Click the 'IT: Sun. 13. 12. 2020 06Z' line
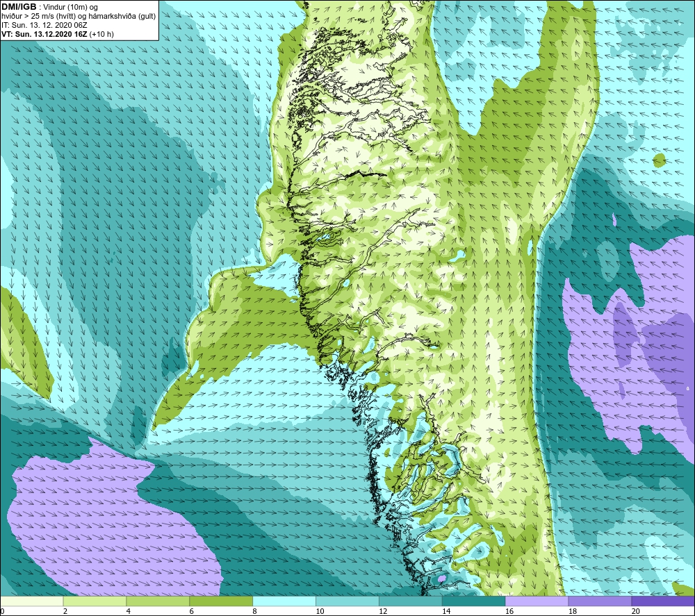 44,25
